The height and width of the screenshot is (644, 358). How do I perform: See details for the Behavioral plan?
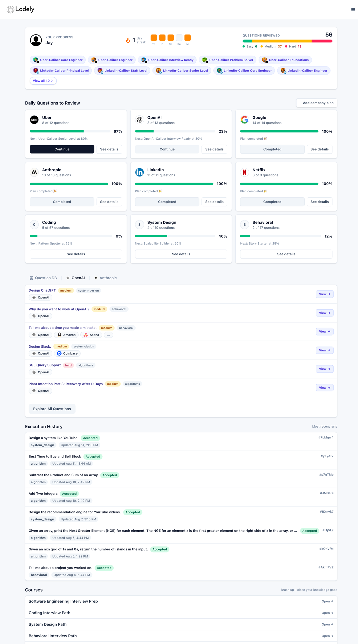click(x=286, y=254)
